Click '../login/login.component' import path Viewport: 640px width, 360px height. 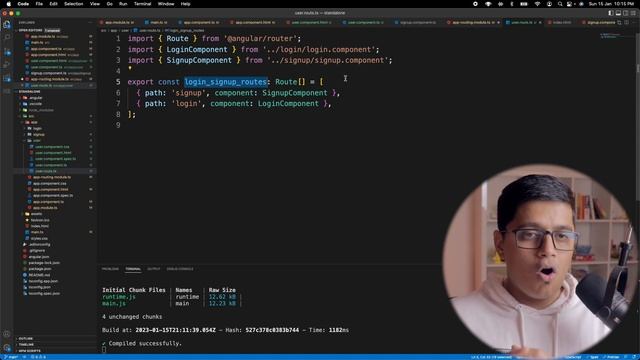318,49
